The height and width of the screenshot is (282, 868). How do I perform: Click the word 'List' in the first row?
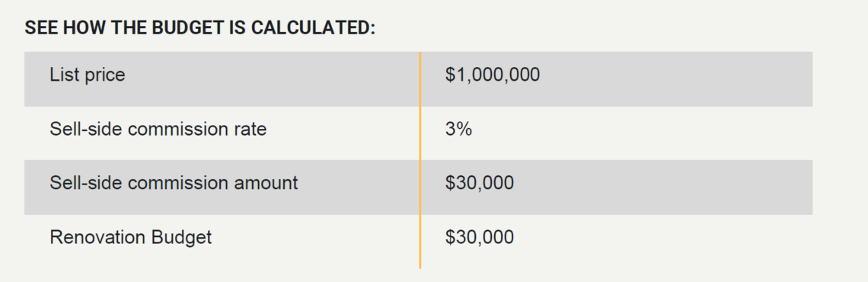pos(65,75)
